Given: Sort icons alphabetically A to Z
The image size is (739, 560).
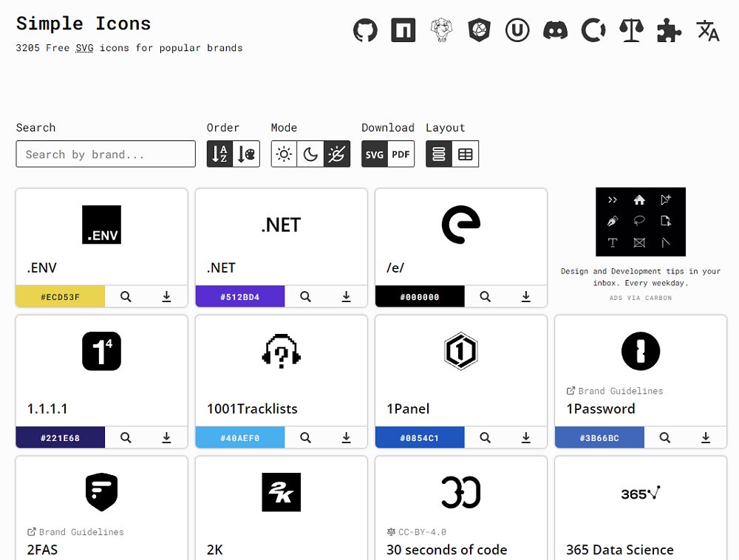Looking at the screenshot, I should (x=219, y=154).
